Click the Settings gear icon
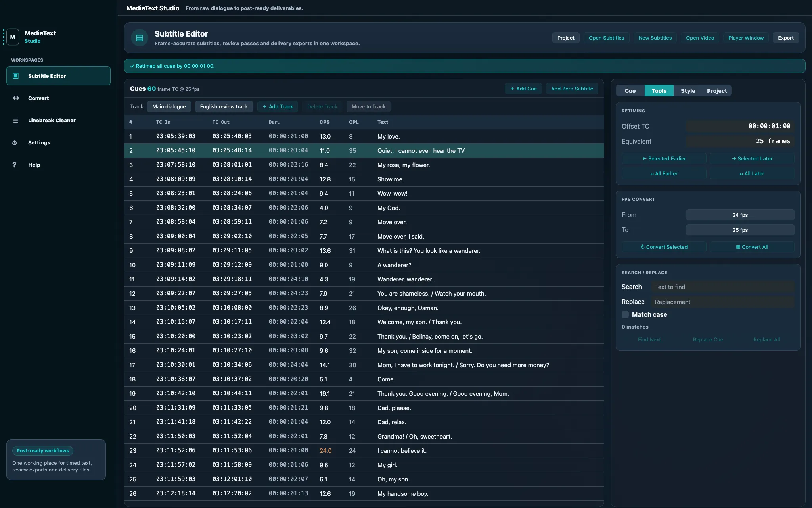 coord(15,142)
